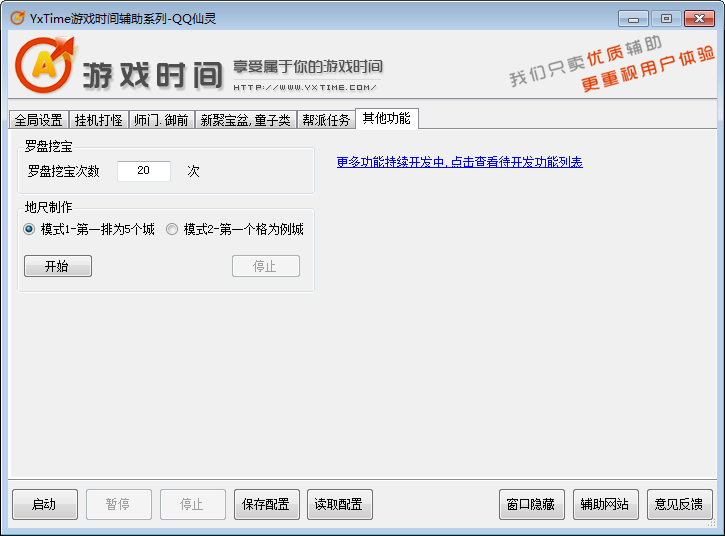
Task: Go to the 帮派任务 tab
Action: point(326,120)
